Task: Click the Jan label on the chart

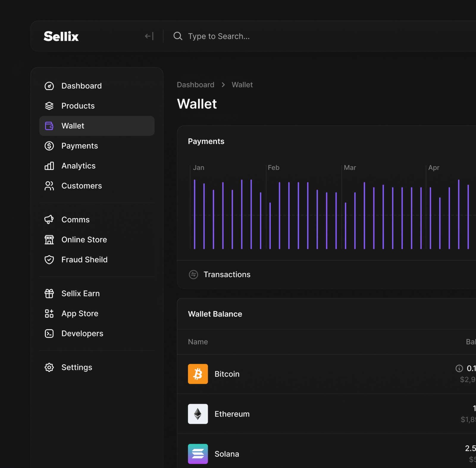Action: tap(198, 168)
